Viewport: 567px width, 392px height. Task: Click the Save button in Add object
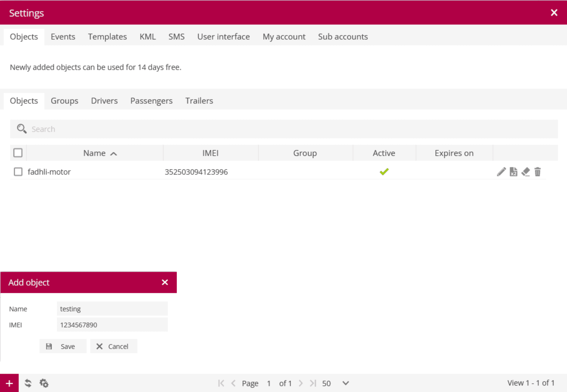click(x=63, y=346)
